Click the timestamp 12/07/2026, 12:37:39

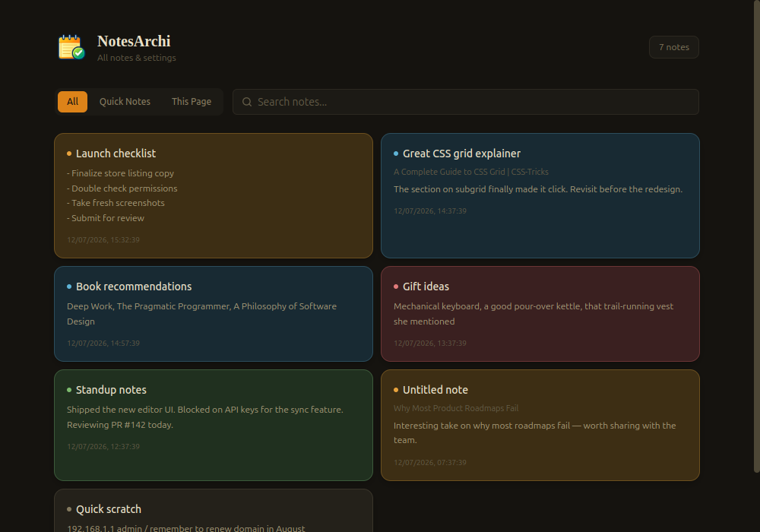pyautogui.click(x=103, y=447)
